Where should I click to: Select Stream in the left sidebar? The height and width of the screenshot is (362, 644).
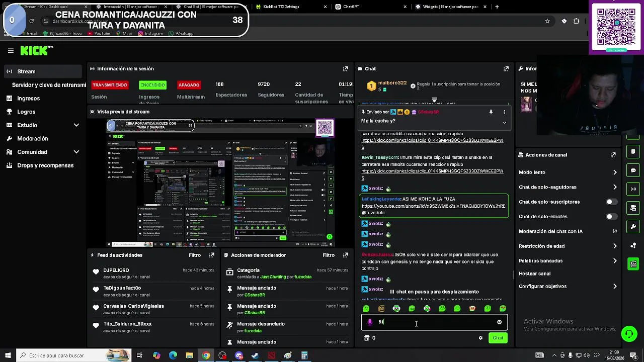pyautogui.click(x=43, y=71)
